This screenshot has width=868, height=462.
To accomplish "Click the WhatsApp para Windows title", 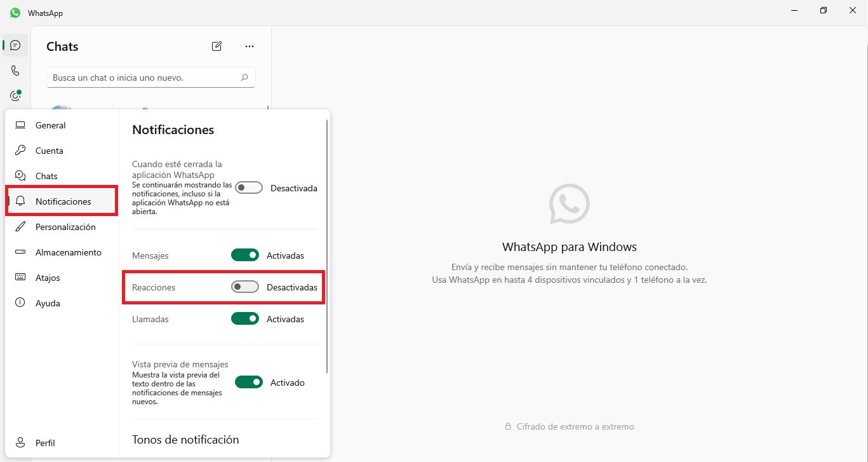I will [x=570, y=247].
